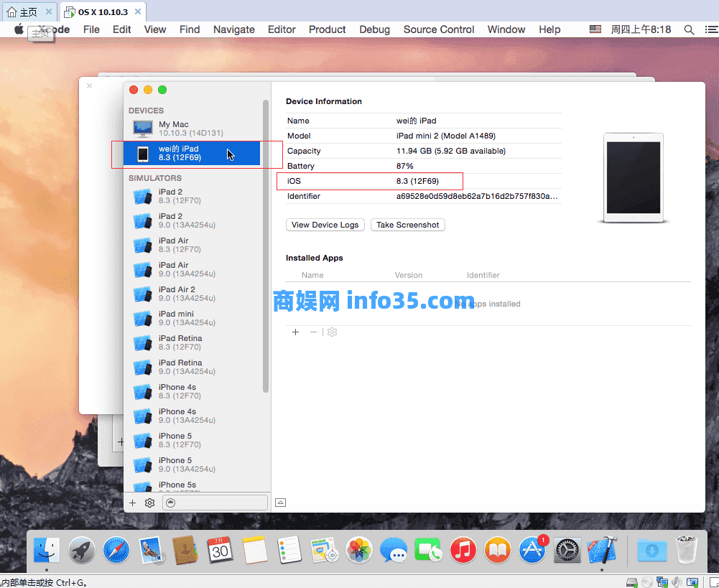Screen dimensions: 719x588
Task: Switch to the OS X 10.10.3 VM tab
Action: click(103, 12)
